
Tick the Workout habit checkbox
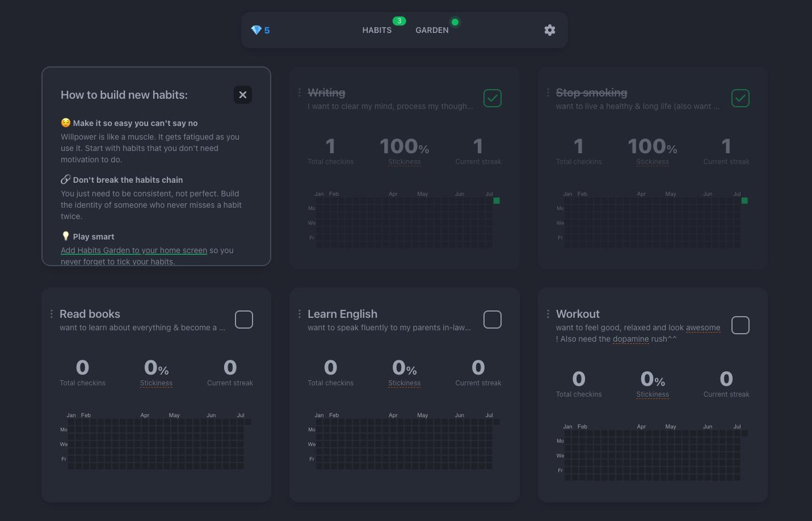(740, 325)
